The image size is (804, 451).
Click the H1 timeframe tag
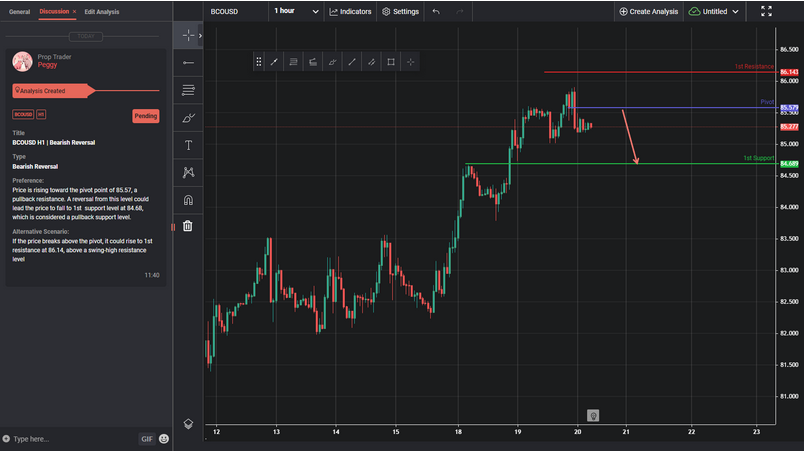pos(41,114)
